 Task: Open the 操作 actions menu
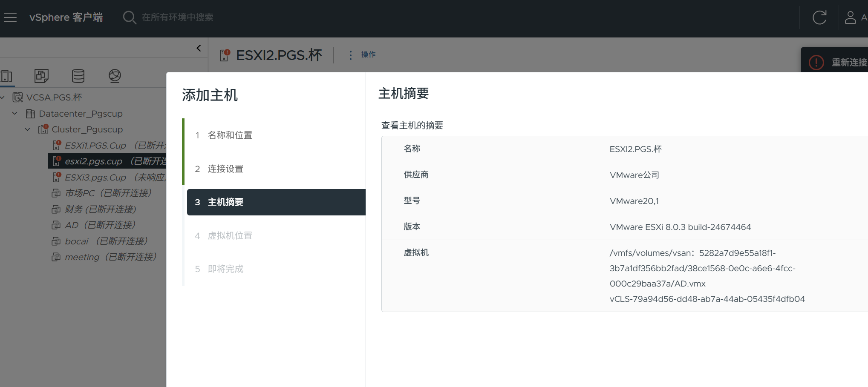point(368,54)
